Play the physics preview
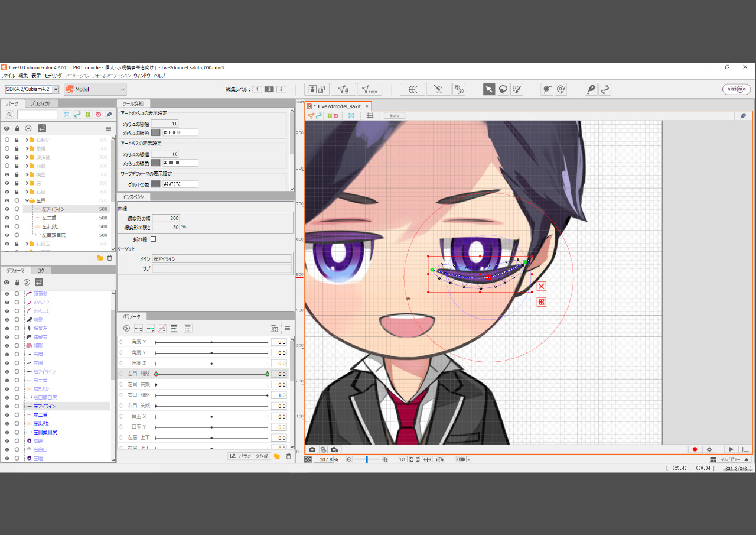Viewport: 756px width, 535px height. (731, 449)
